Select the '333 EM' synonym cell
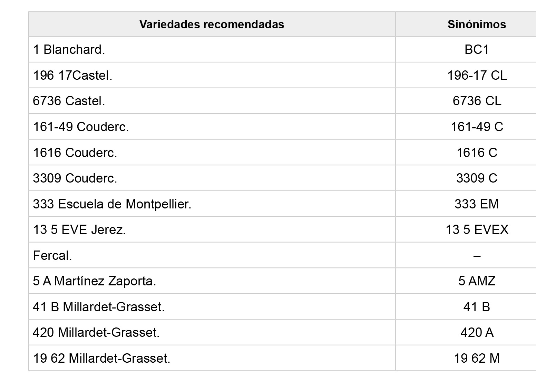Screen dimensions: 536x392 click(x=477, y=204)
